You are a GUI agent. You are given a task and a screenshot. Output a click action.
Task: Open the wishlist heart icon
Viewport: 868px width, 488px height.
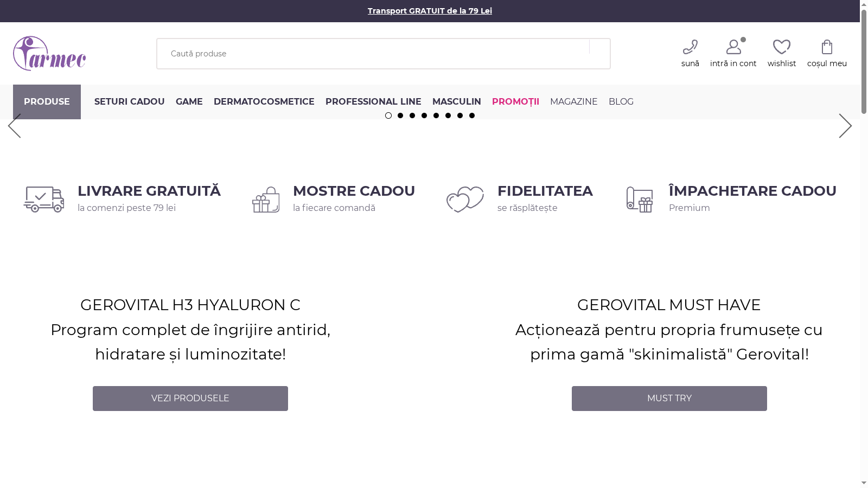(x=782, y=47)
